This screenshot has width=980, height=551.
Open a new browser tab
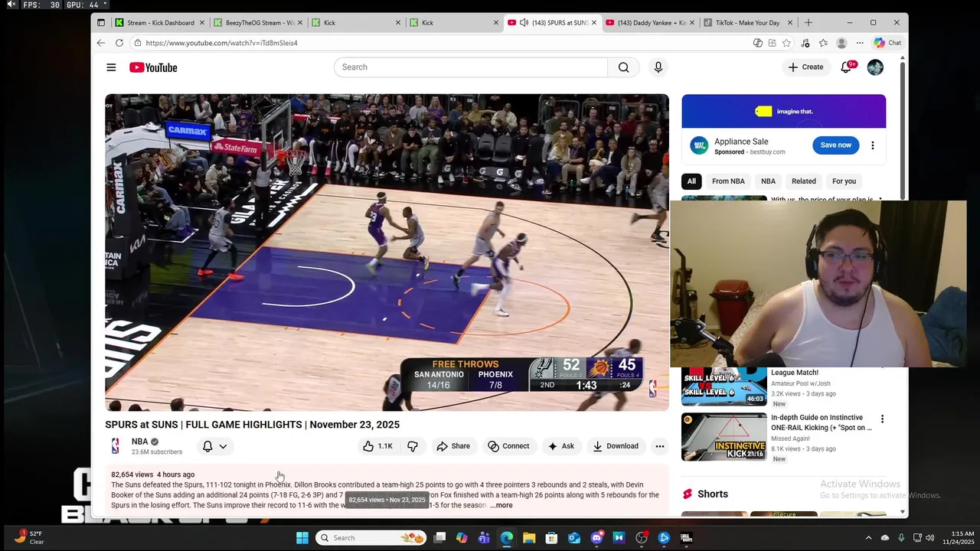808,22
